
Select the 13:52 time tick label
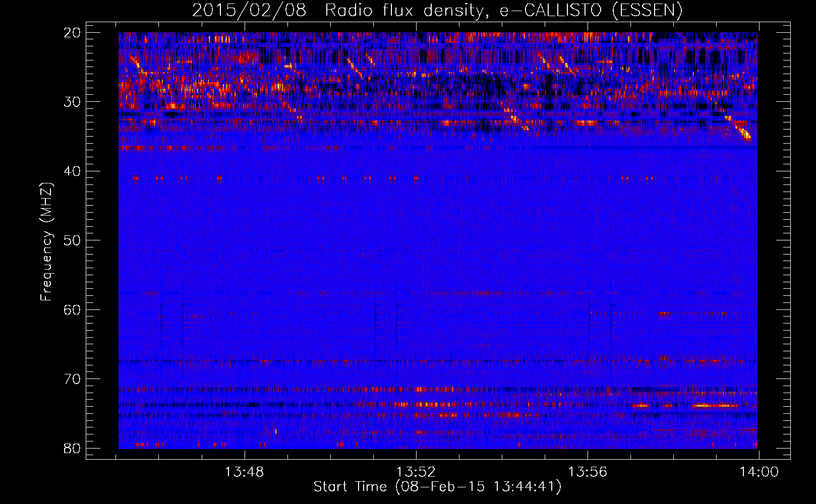(416, 472)
